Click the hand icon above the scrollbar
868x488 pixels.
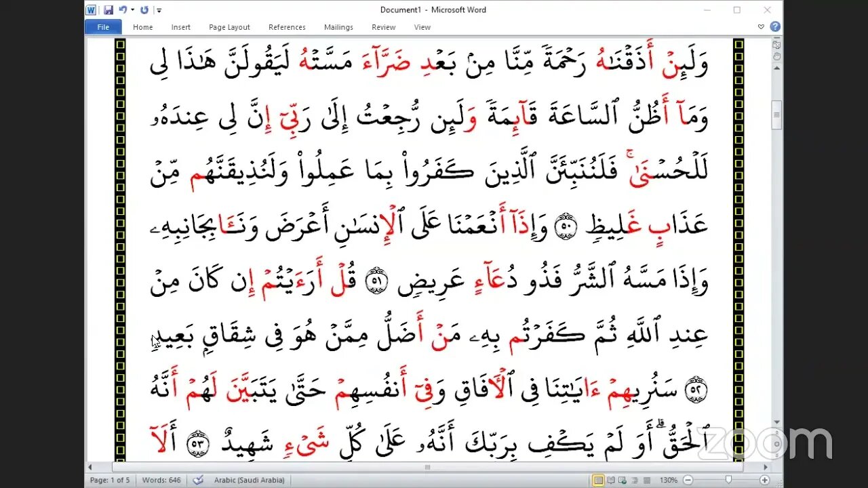(x=777, y=56)
